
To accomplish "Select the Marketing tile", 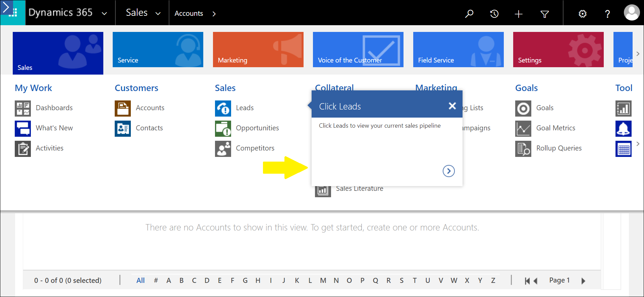I will pyautogui.click(x=258, y=50).
